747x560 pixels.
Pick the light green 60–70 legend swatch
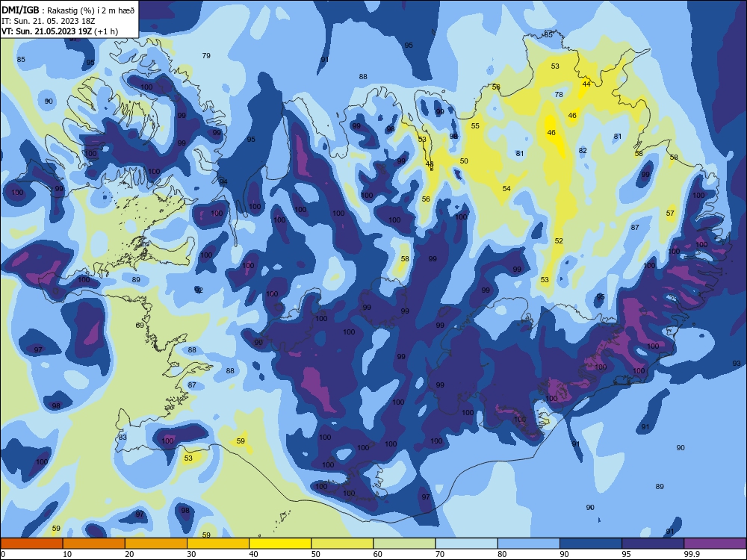click(404, 544)
